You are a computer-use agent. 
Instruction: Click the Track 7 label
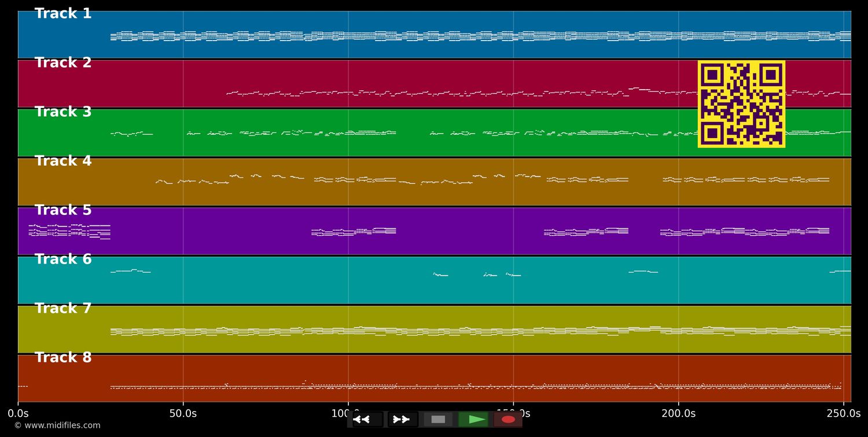(62, 308)
